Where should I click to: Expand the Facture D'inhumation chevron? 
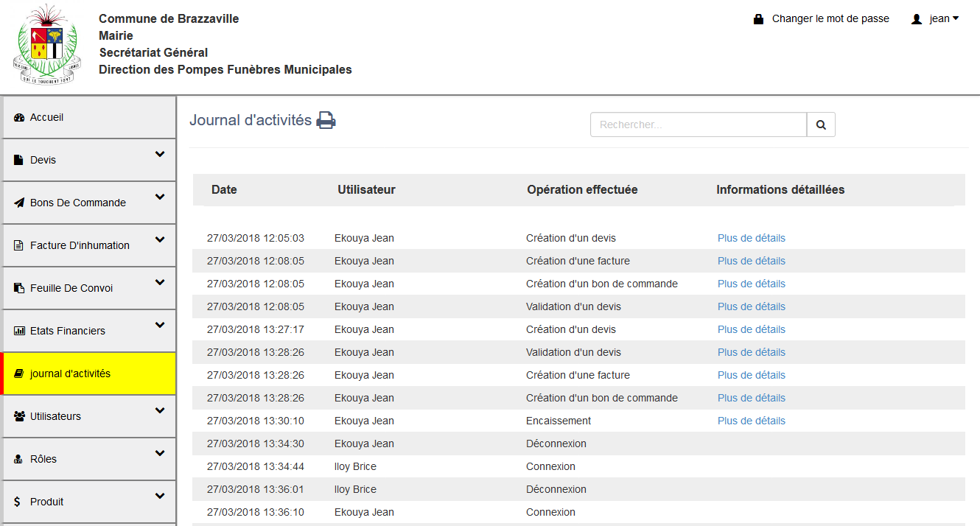click(160, 240)
